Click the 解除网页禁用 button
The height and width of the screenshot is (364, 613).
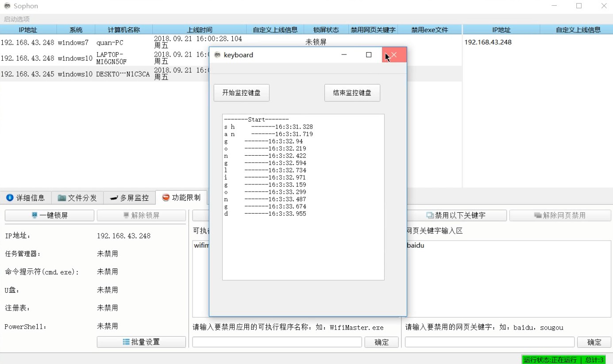click(560, 215)
